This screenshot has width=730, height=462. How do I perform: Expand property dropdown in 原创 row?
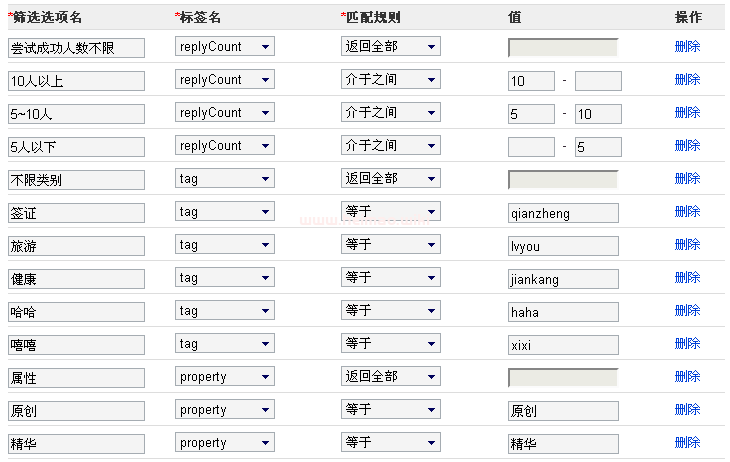click(x=224, y=410)
